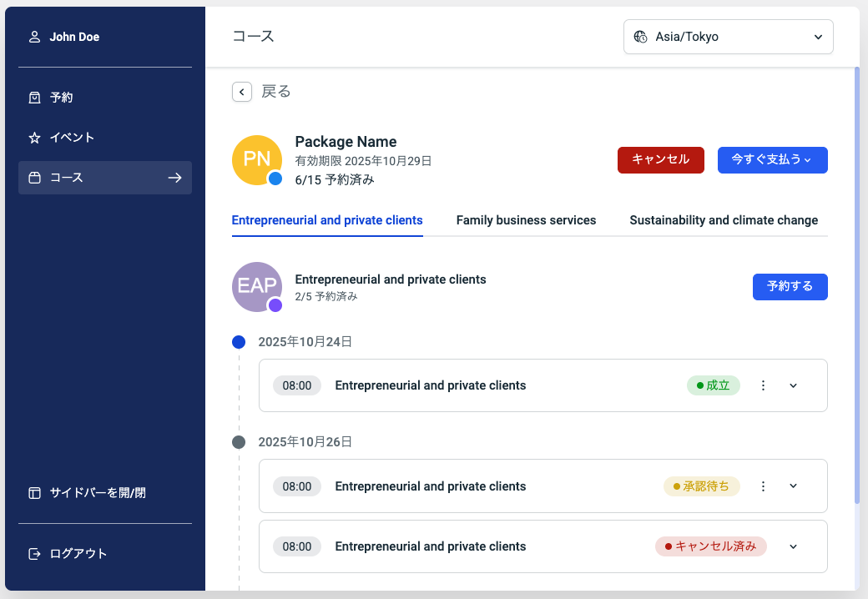This screenshot has height=599, width=868.
Task: Expand the 成立 booking on October 24
Action: click(793, 385)
